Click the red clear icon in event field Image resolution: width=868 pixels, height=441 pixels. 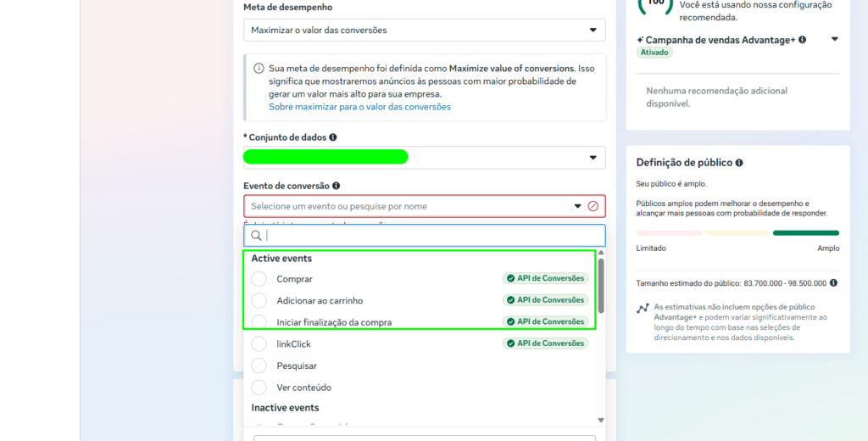(593, 206)
